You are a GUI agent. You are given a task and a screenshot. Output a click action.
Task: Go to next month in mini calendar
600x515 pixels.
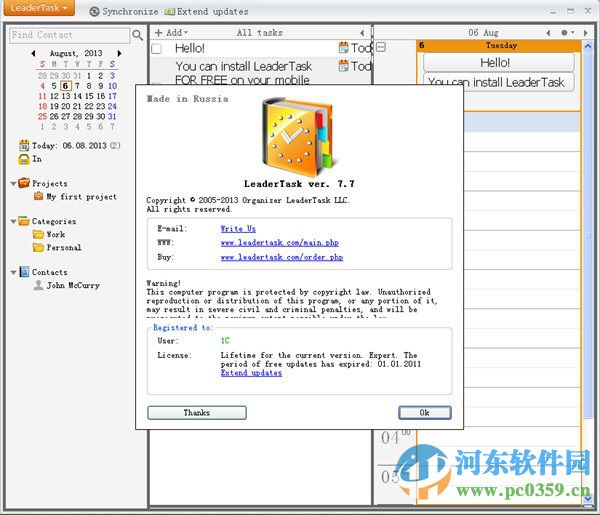click(x=119, y=53)
